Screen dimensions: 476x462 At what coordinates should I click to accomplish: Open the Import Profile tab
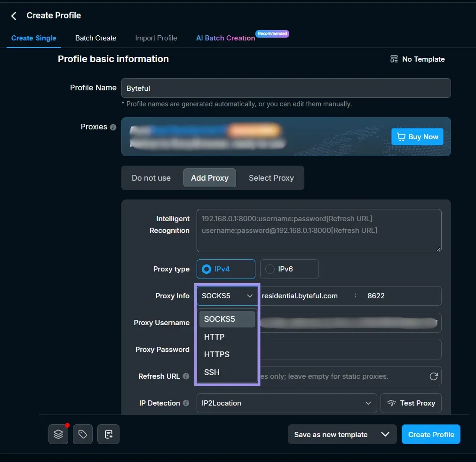point(156,38)
